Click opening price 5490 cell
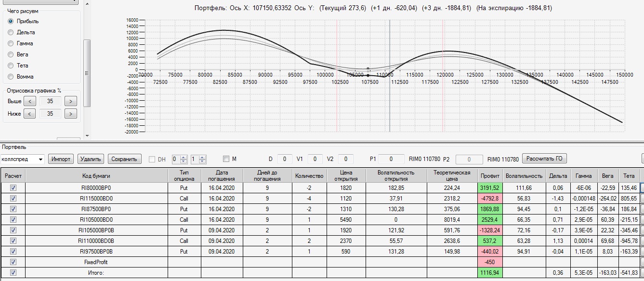The height and width of the screenshot is (281, 644). [x=346, y=220]
